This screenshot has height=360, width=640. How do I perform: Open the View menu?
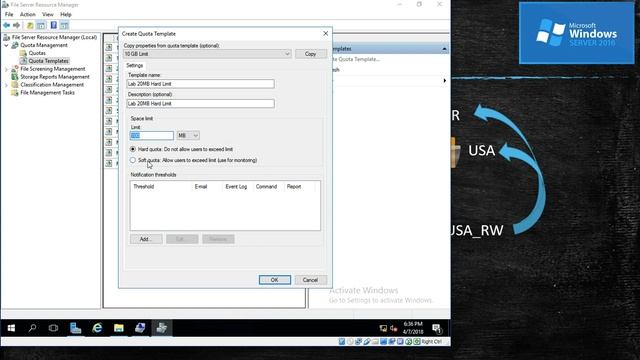click(x=48, y=14)
